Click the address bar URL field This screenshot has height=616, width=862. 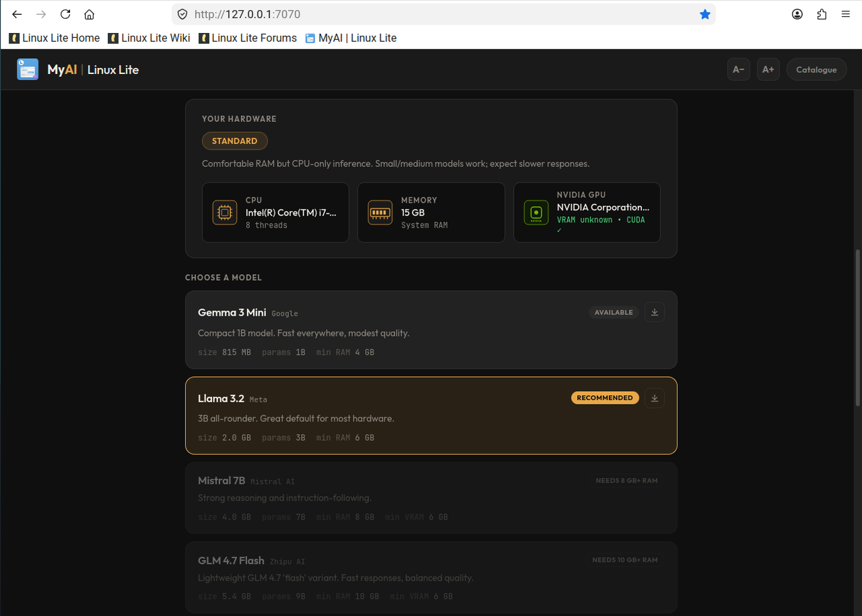[x=443, y=14]
